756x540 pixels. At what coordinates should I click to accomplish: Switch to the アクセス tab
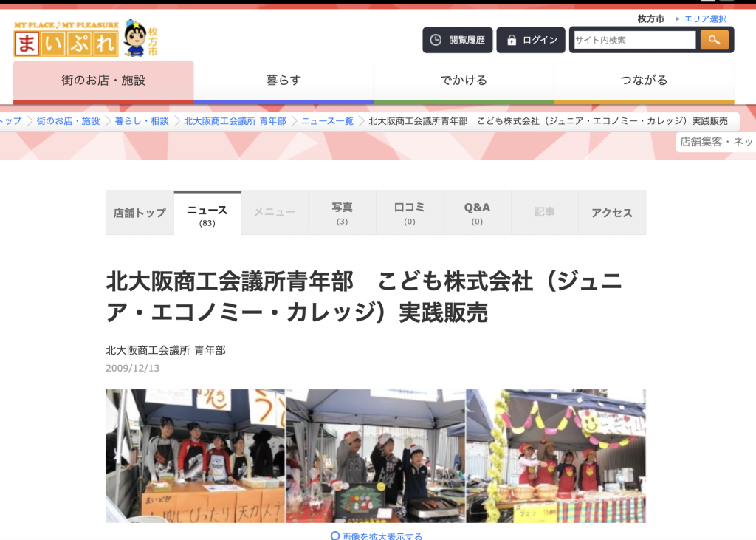tap(611, 213)
